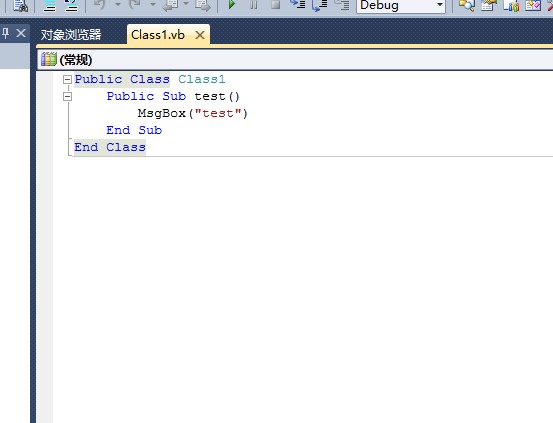This screenshot has height=423, width=553.
Task: Click the Stop debugging square icon
Action: [275, 5]
